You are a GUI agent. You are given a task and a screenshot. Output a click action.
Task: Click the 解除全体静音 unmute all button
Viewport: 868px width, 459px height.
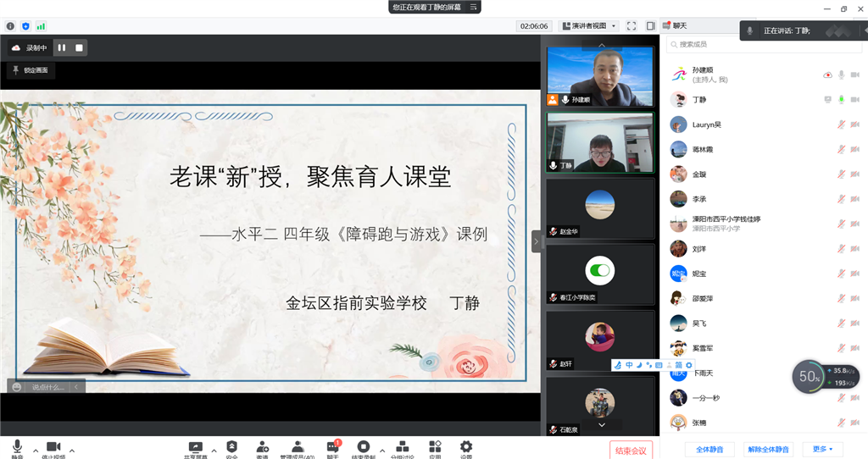[x=768, y=449]
